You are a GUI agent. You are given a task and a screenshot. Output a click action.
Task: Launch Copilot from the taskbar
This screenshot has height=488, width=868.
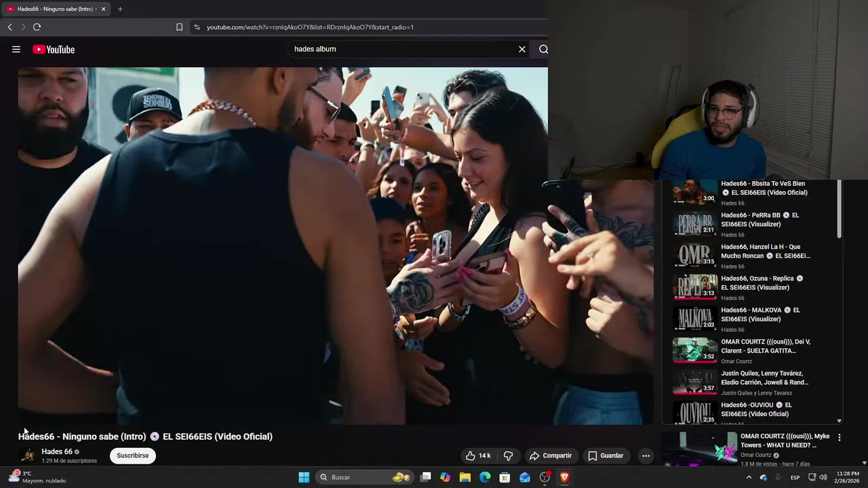pos(445,477)
